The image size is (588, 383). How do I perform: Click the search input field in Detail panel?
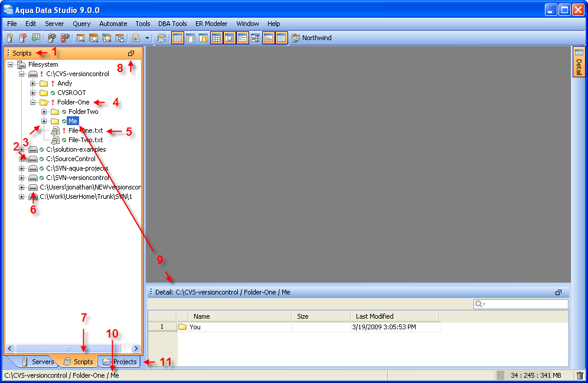521,304
